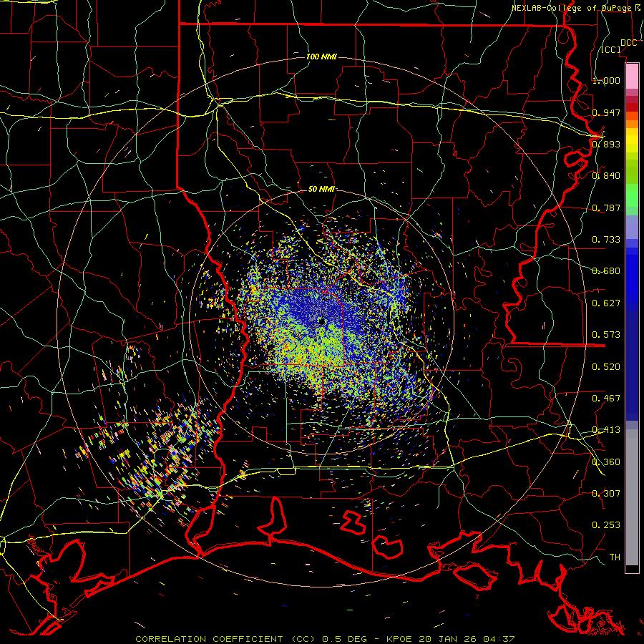Click the CORRELATION COEFFICIENT caption text
The width and height of the screenshot is (644, 644).
209,639
